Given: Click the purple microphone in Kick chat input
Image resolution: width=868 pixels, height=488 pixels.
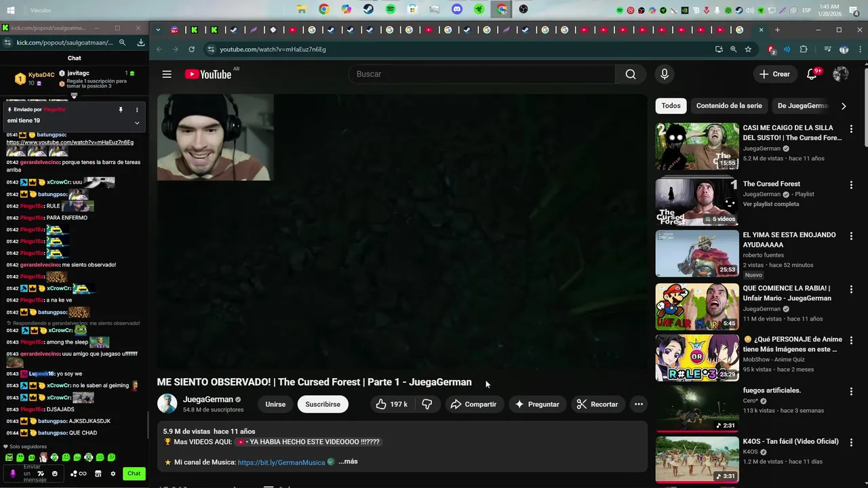Looking at the screenshot, I should pos(13,473).
